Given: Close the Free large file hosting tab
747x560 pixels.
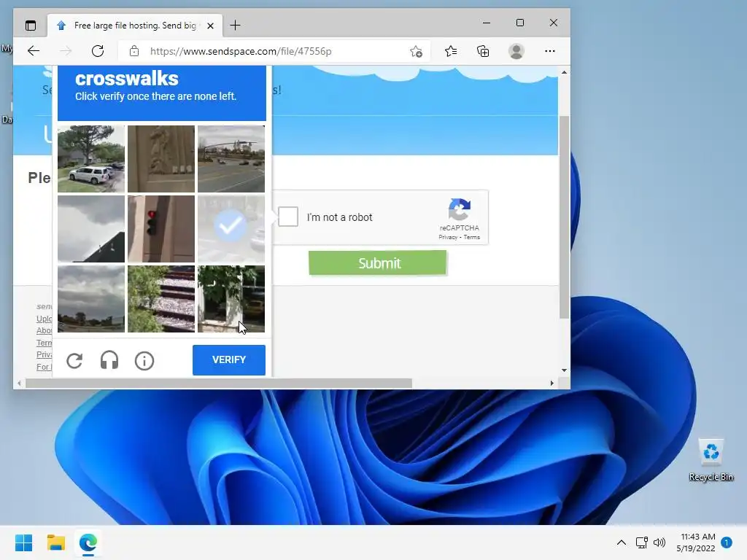Looking at the screenshot, I should coord(210,26).
